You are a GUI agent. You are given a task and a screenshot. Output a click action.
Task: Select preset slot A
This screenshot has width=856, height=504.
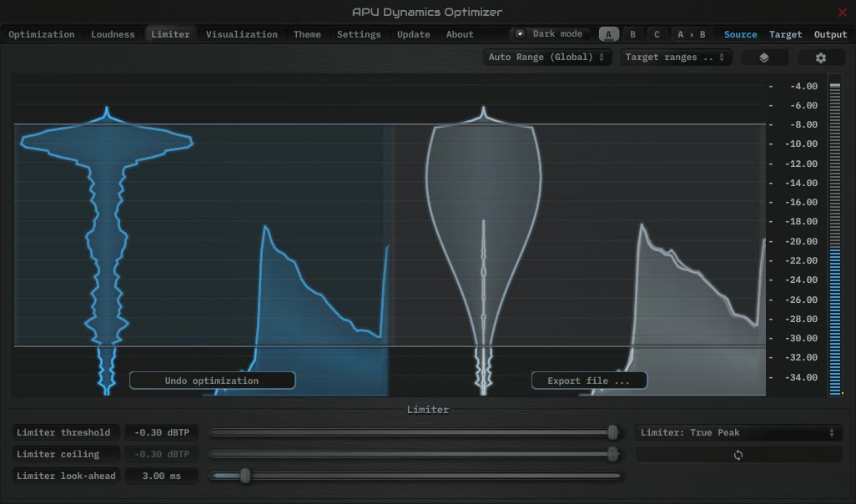[x=609, y=34]
